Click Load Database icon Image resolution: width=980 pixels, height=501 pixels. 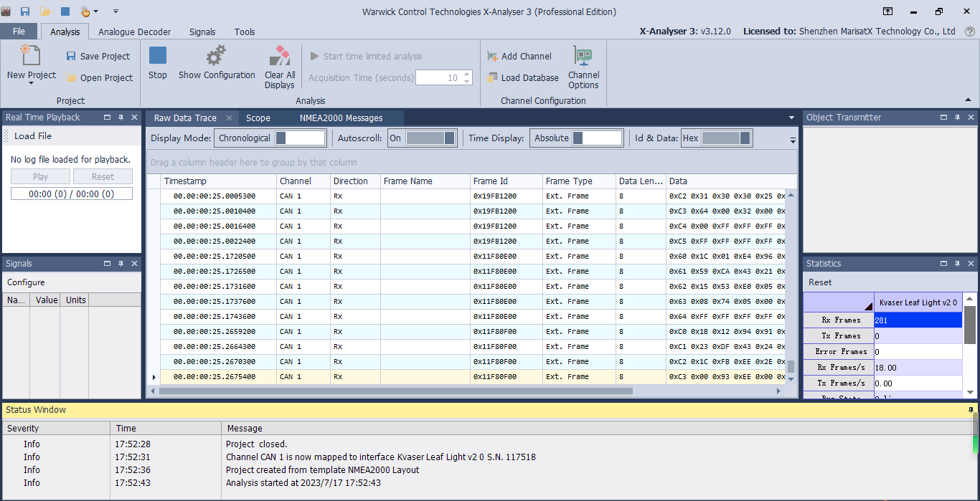click(492, 78)
